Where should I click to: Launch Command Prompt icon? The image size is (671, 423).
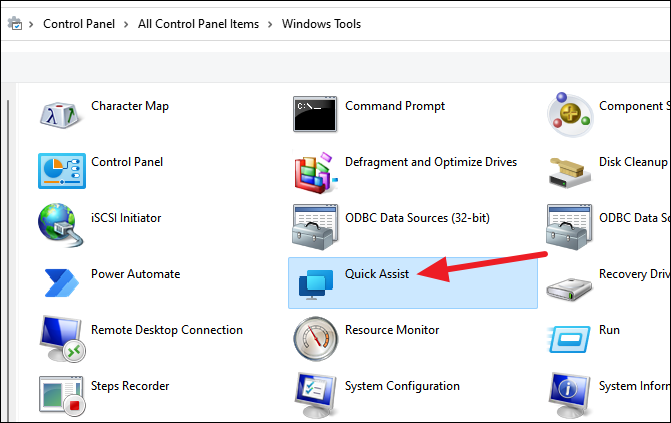pos(315,114)
